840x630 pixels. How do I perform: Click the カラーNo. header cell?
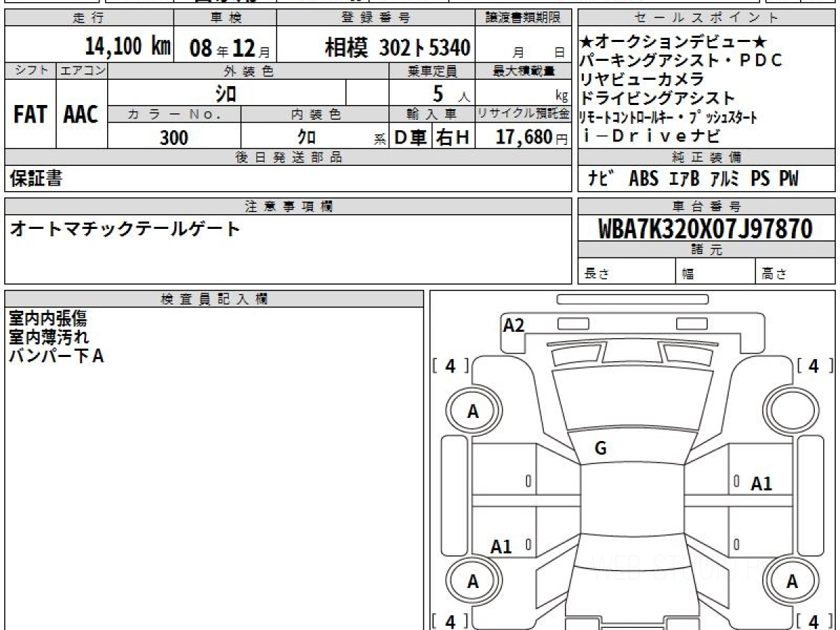[x=174, y=113]
